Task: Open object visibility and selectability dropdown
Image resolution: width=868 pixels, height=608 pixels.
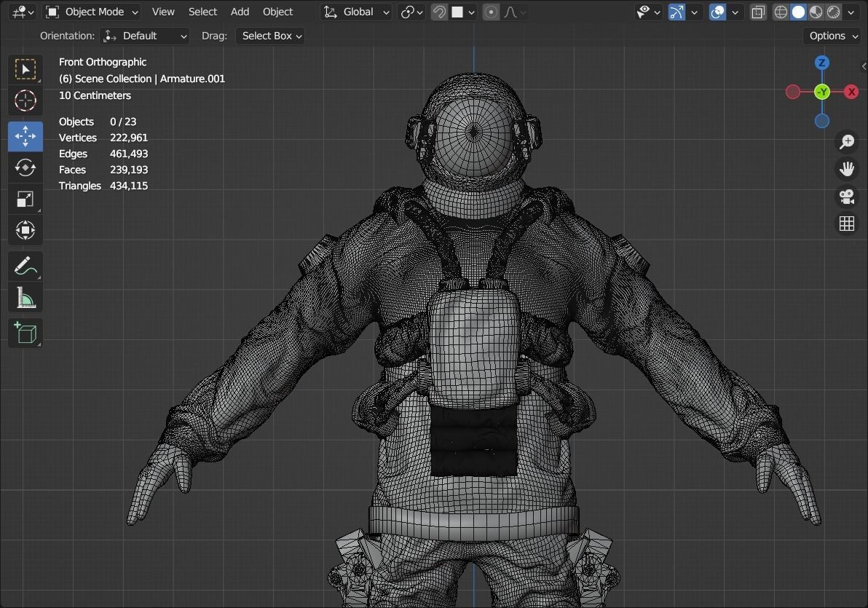Action: click(648, 12)
